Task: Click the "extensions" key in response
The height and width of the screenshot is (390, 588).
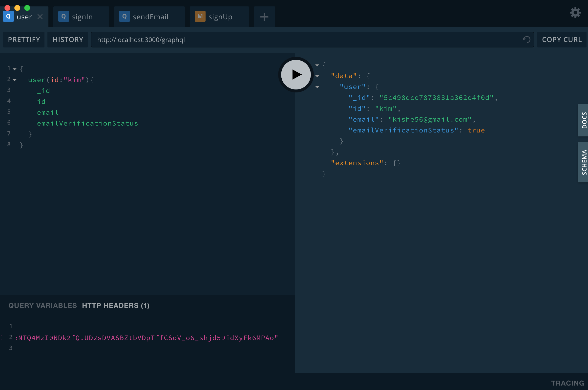Action: pyautogui.click(x=357, y=163)
